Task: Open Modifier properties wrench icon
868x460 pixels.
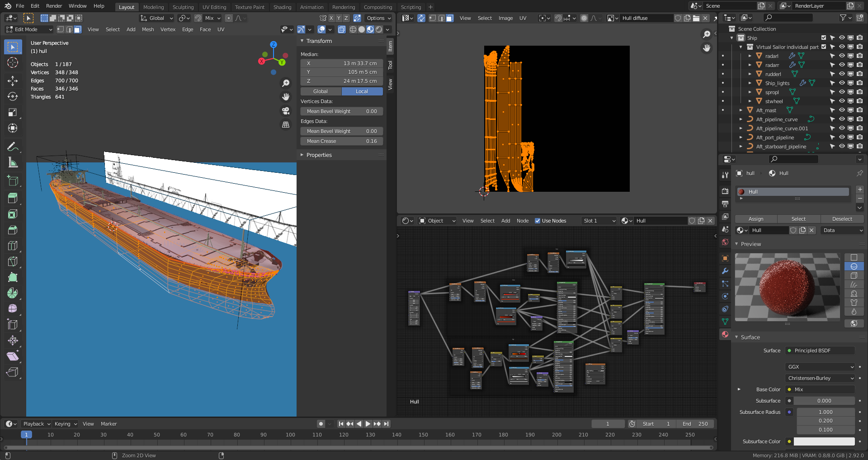Action: [725, 271]
